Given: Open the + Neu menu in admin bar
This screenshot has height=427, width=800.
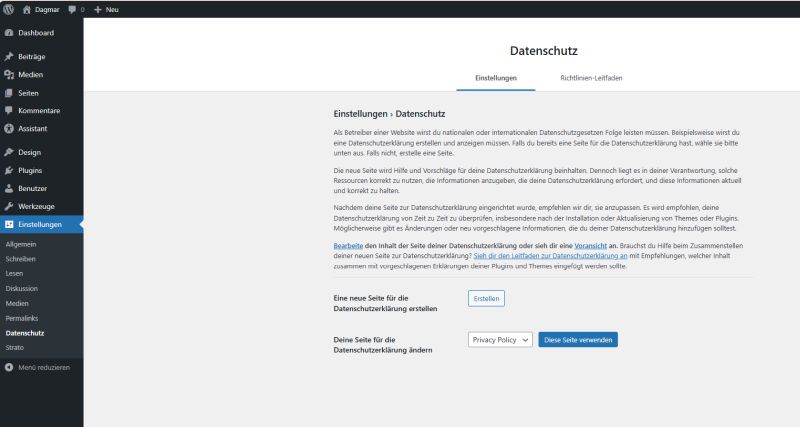Looking at the screenshot, I should [x=105, y=9].
